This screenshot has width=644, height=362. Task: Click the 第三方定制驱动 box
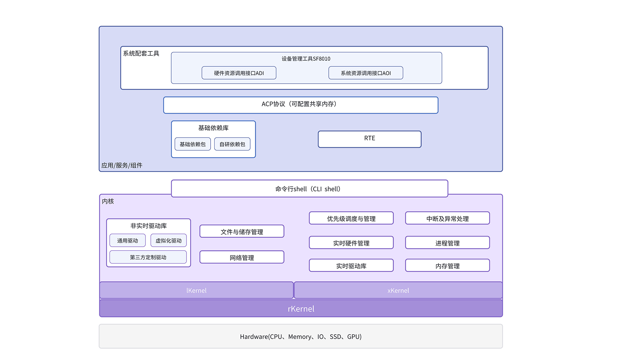pyautogui.click(x=148, y=257)
